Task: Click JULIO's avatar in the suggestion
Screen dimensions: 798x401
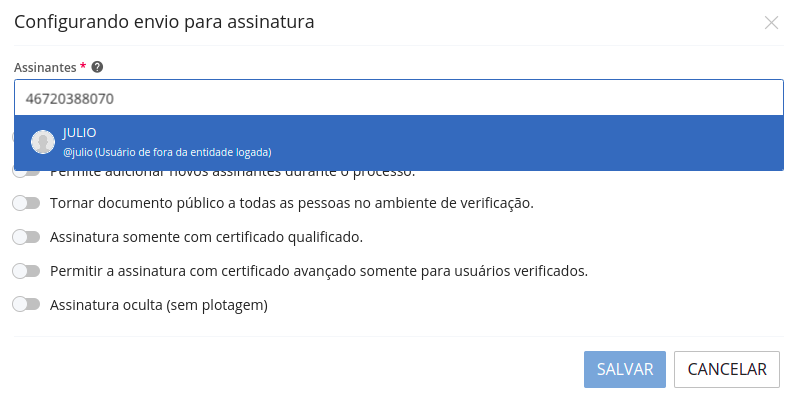Action: click(x=43, y=142)
